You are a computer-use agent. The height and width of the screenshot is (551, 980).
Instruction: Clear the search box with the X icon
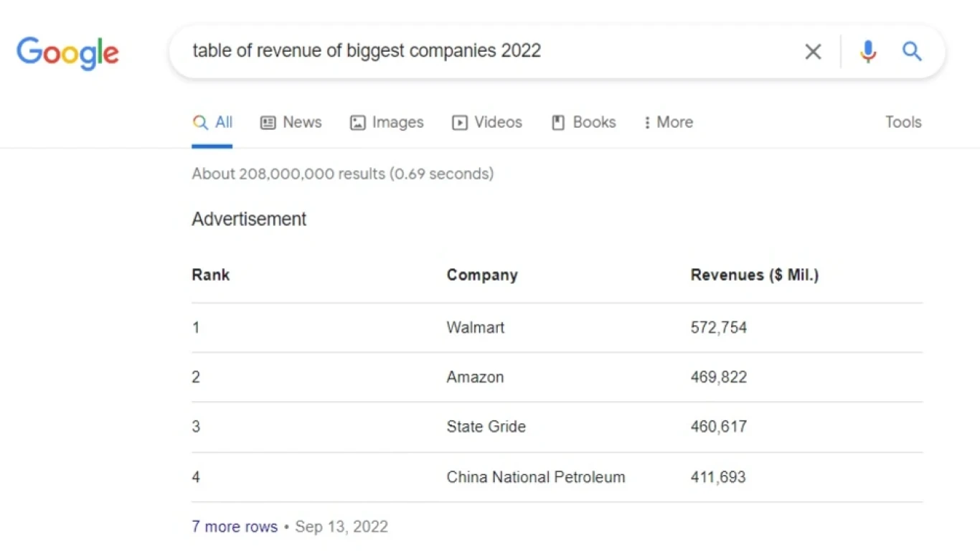(x=813, y=52)
